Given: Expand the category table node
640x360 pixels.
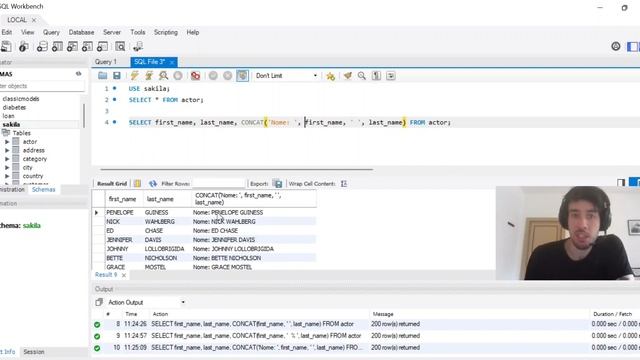Looking at the screenshot, I should pos(7,159).
